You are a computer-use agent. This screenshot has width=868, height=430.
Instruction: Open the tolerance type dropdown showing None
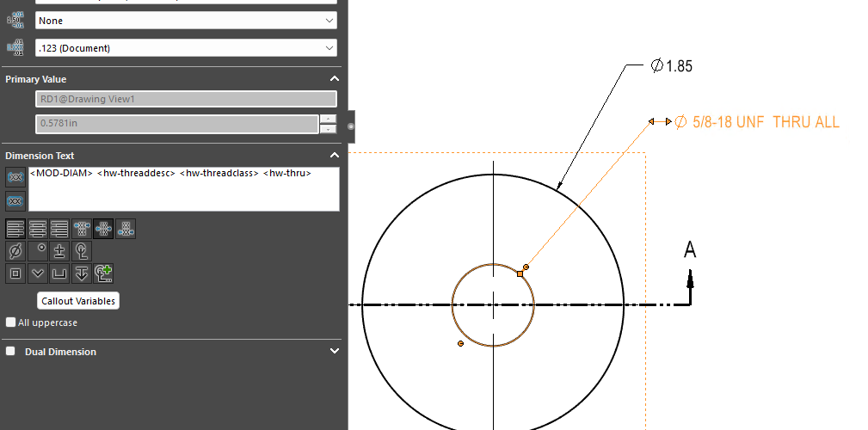pos(186,21)
